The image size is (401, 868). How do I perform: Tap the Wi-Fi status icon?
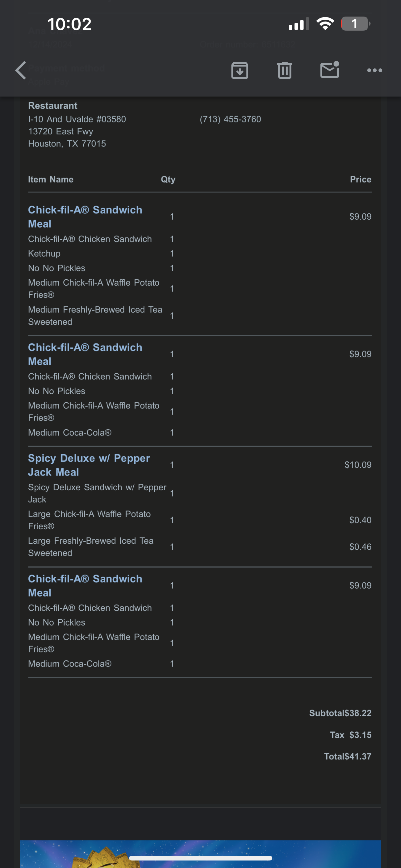click(325, 24)
